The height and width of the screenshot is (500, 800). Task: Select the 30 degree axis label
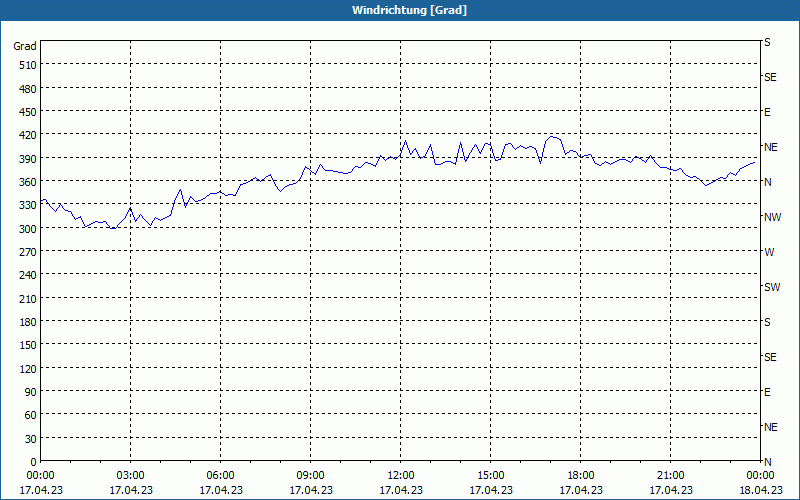pyautogui.click(x=31, y=439)
